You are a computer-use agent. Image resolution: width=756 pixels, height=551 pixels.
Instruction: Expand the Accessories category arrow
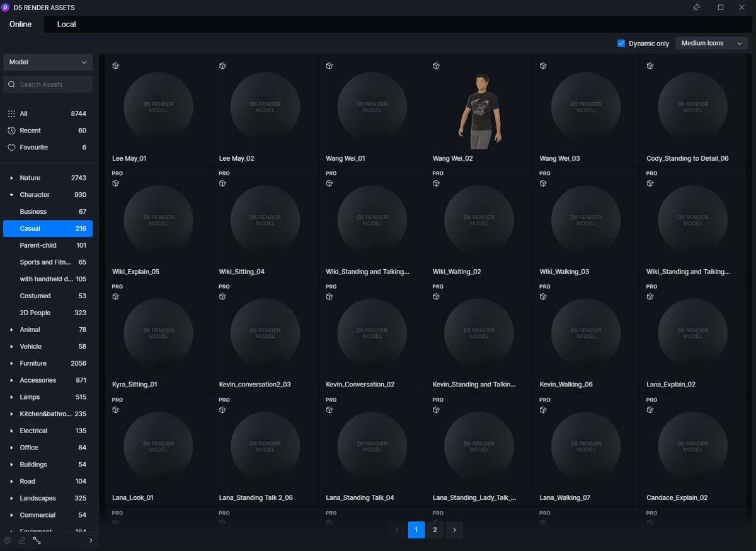coord(11,380)
